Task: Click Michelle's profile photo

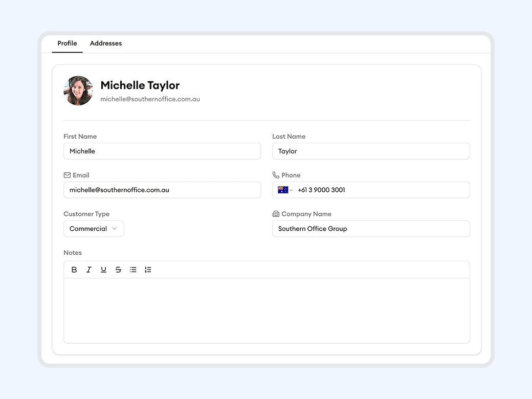Action: (78, 91)
